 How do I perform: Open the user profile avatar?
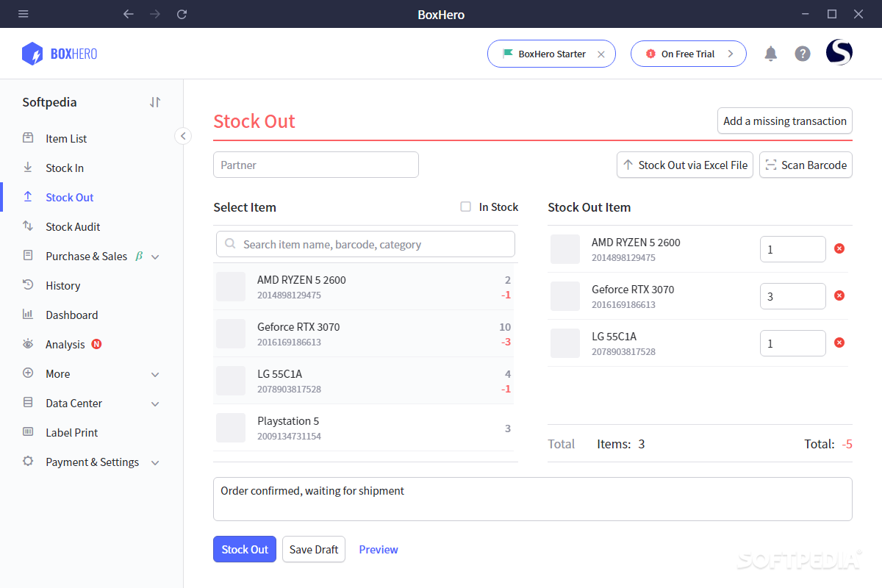839,52
